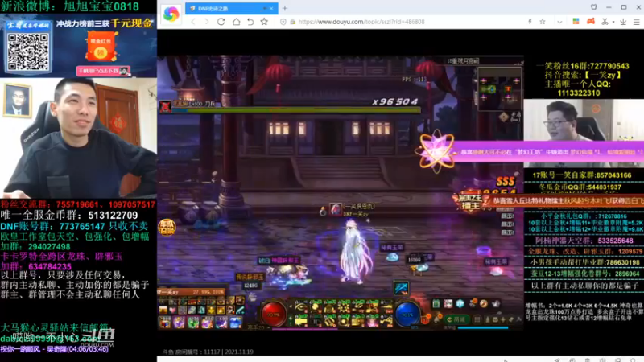Restore closed tab with the undo arrow
644x362 pixels.
point(250,22)
